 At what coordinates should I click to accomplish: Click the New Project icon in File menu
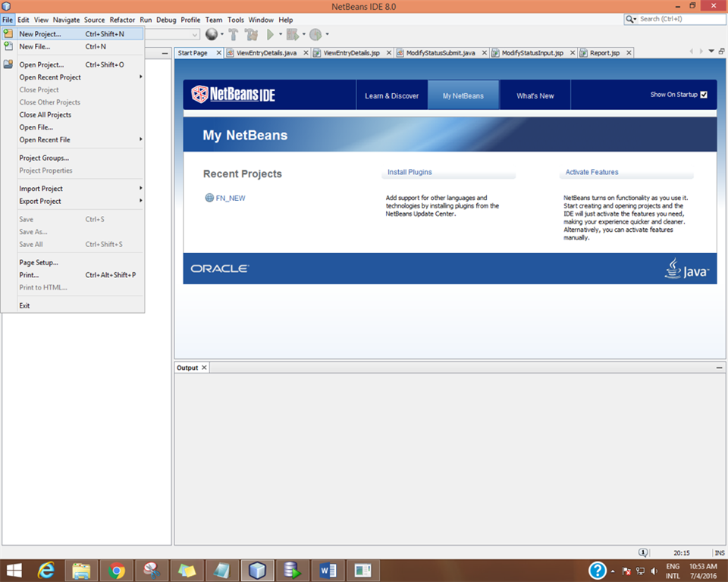coord(8,33)
